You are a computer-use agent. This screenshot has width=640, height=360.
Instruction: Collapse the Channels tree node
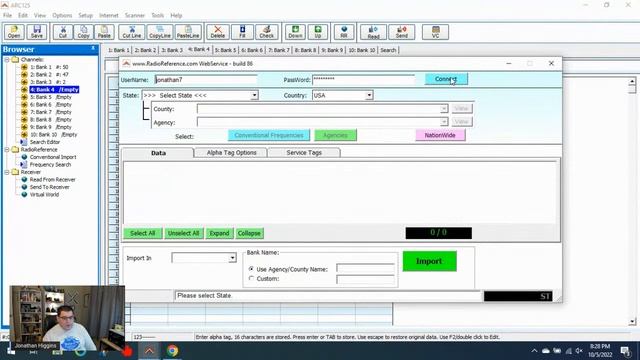(7, 60)
